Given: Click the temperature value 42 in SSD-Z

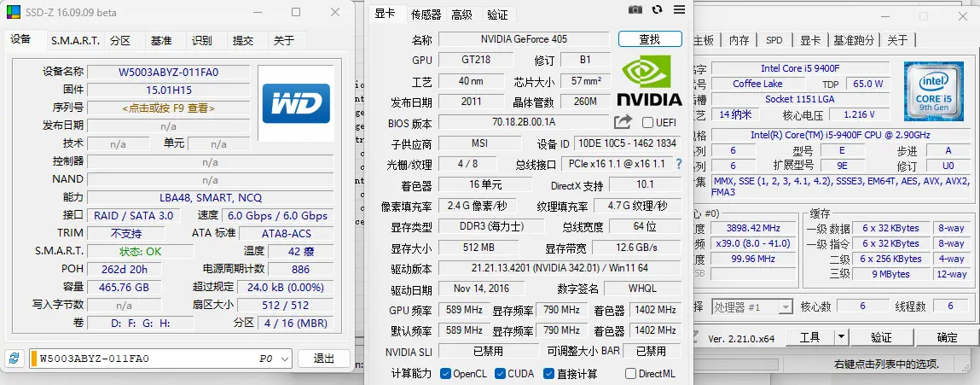Looking at the screenshot, I should point(300,252).
